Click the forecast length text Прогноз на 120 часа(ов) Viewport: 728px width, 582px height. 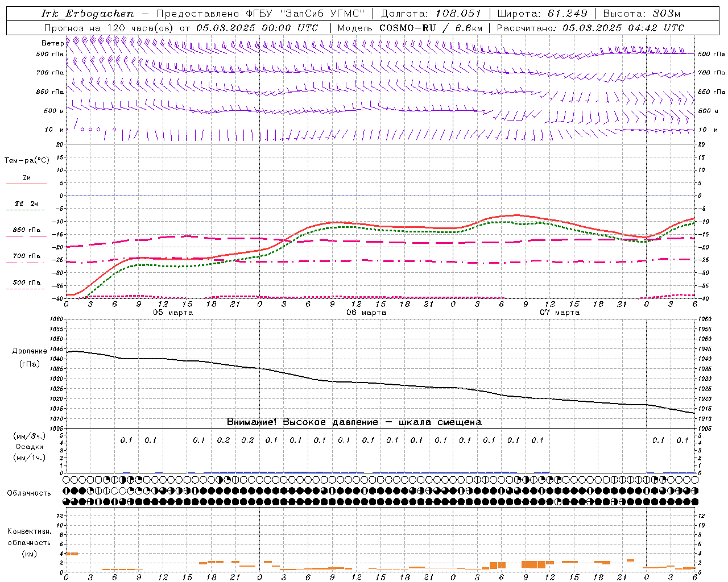coord(109,28)
